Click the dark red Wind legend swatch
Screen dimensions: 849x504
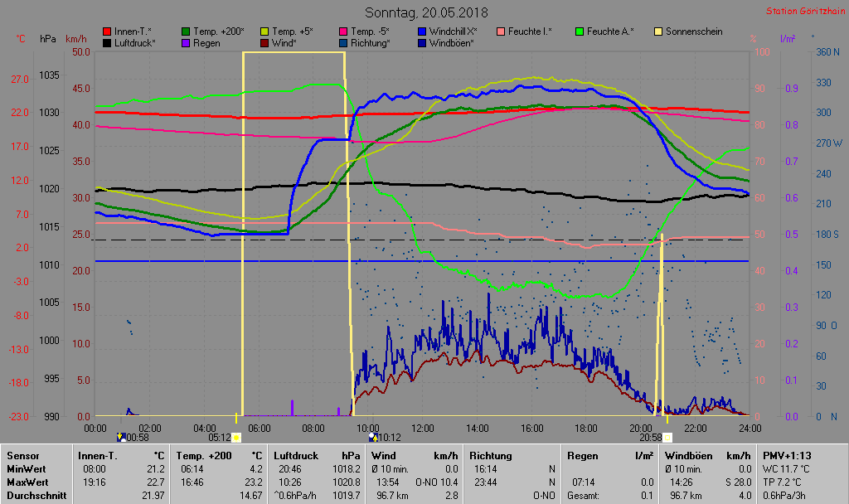(x=264, y=42)
